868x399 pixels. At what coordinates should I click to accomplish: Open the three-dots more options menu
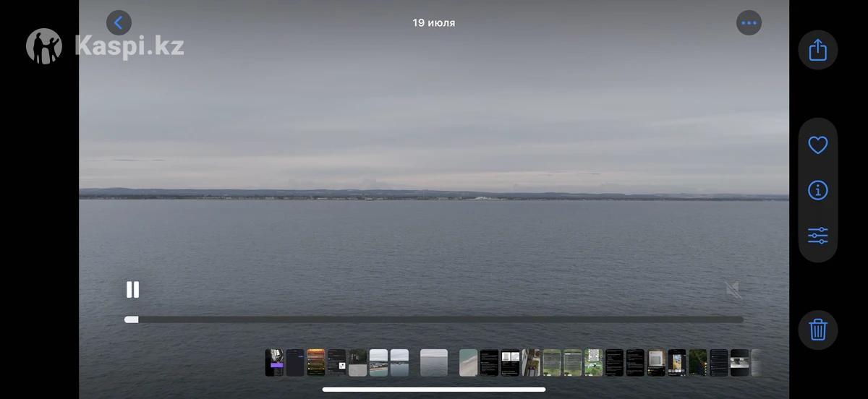pyautogui.click(x=749, y=23)
